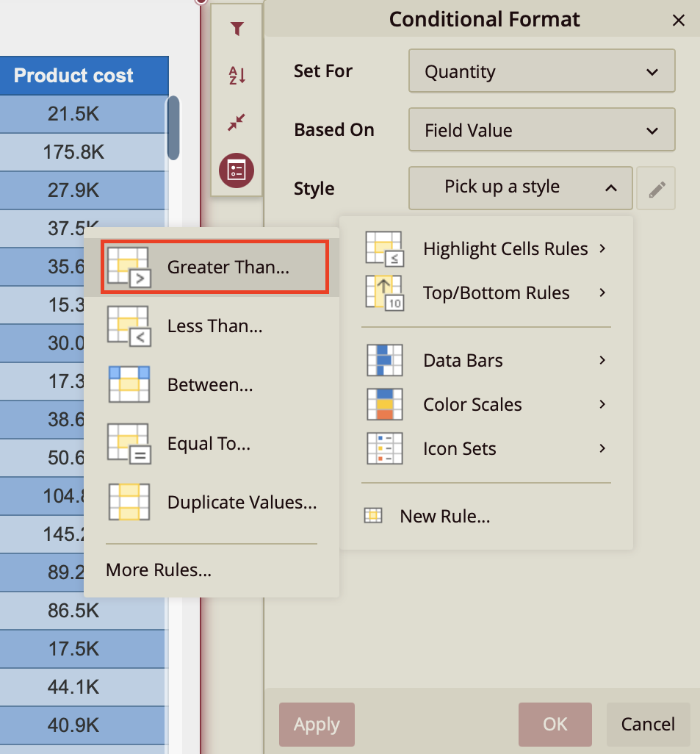Select the Color Scales icon
Screen dimensions: 700x754
[384, 404]
